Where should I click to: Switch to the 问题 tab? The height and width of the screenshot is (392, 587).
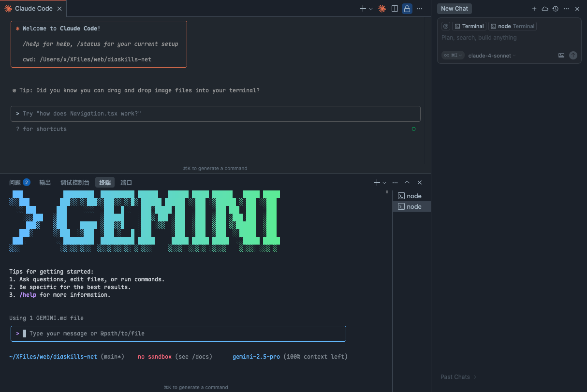coord(15,183)
